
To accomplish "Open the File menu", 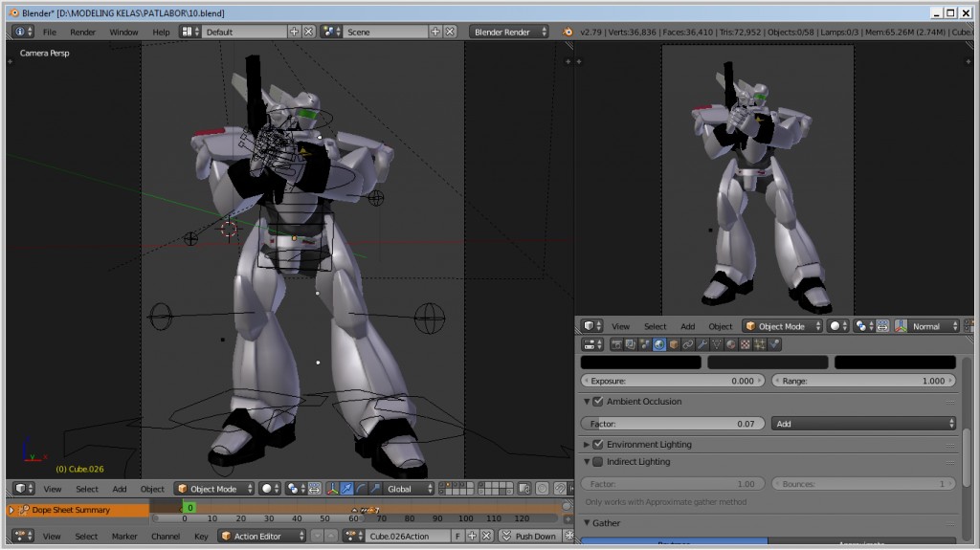I will (x=49, y=32).
